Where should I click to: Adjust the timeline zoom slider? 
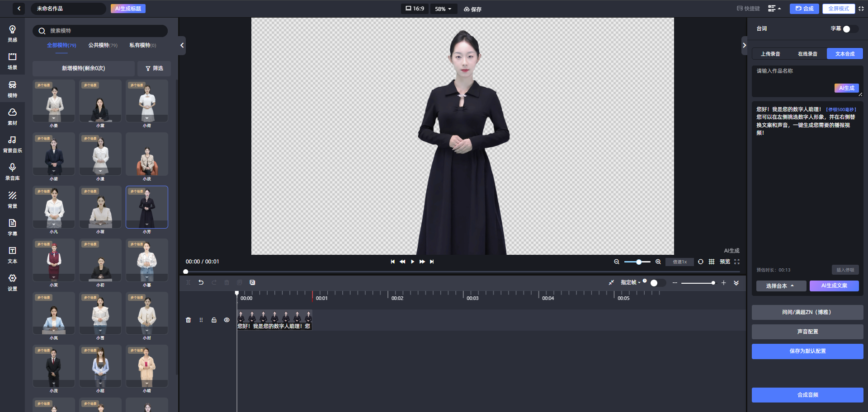click(698, 283)
